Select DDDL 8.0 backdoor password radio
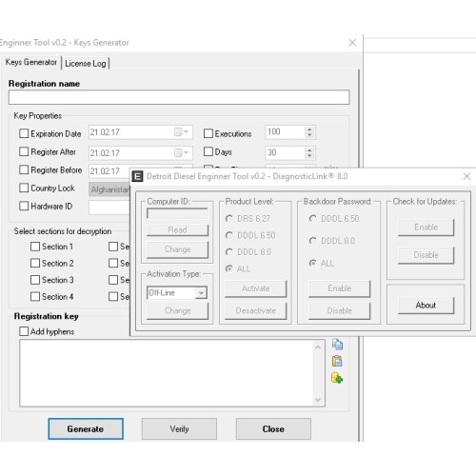This screenshot has height=476, width=476. [x=312, y=241]
